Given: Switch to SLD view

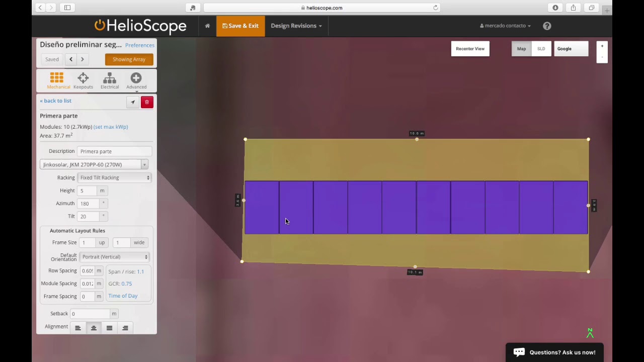Looking at the screenshot, I should [541, 49].
